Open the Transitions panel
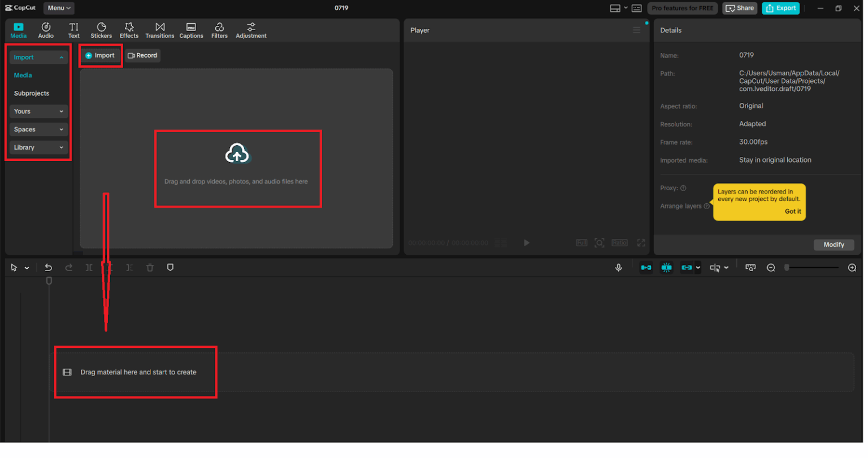This screenshot has height=458, width=868. 159,29
